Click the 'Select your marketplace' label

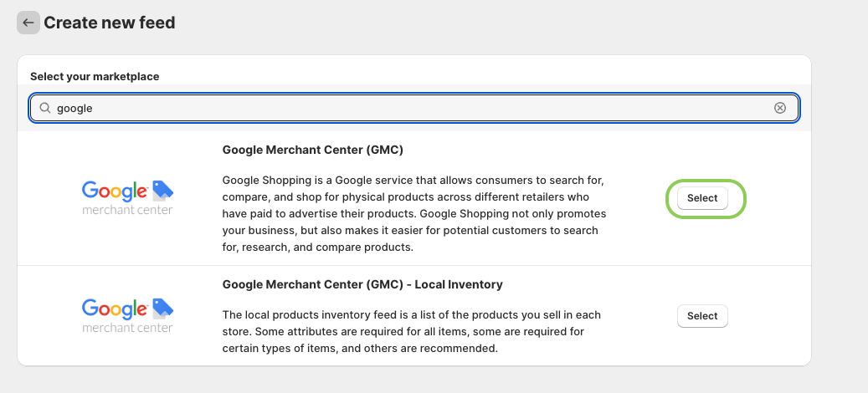pos(95,76)
